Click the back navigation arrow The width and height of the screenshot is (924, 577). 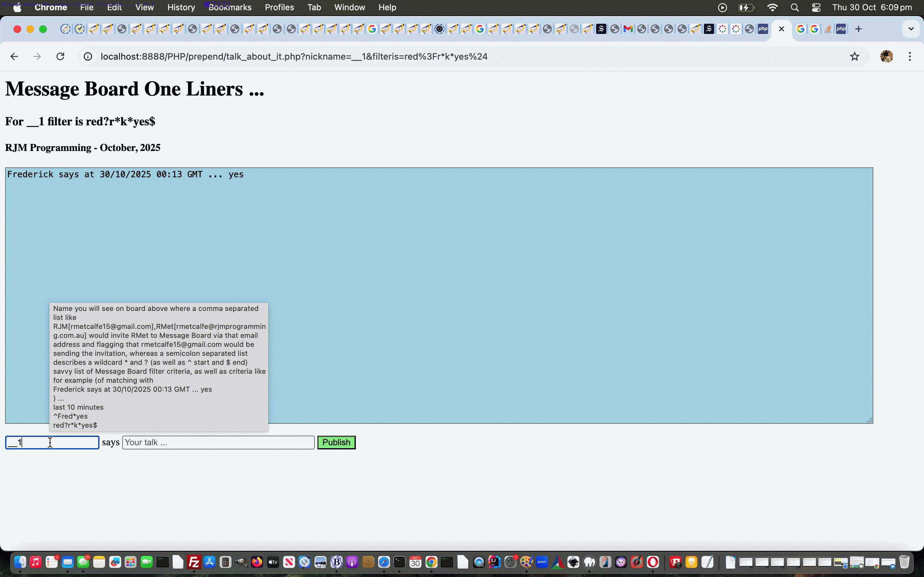[14, 56]
